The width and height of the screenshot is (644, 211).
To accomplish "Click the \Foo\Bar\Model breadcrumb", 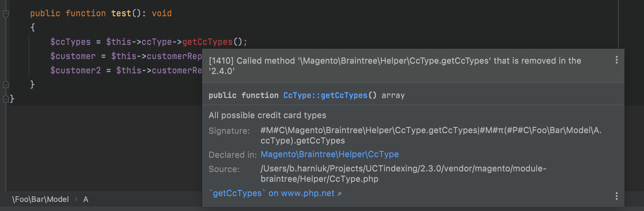I will pos(40,199).
